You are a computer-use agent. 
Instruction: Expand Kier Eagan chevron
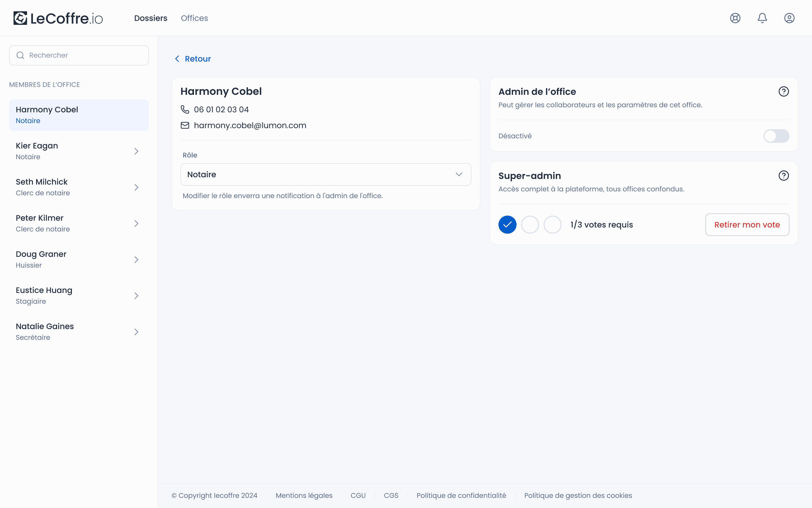pyautogui.click(x=136, y=151)
